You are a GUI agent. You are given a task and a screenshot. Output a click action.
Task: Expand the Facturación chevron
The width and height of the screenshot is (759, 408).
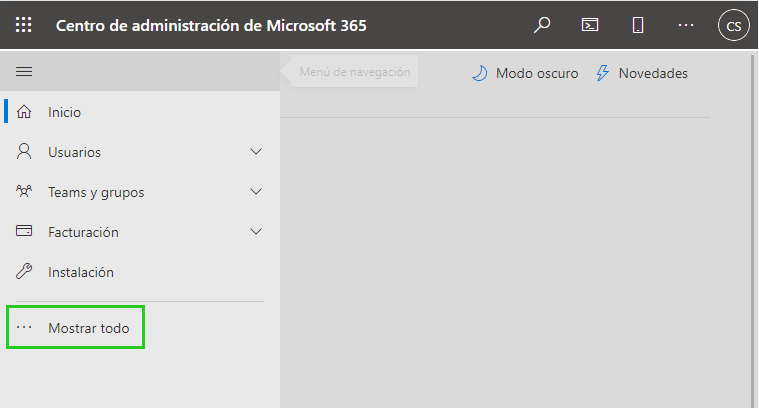(x=256, y=231)
